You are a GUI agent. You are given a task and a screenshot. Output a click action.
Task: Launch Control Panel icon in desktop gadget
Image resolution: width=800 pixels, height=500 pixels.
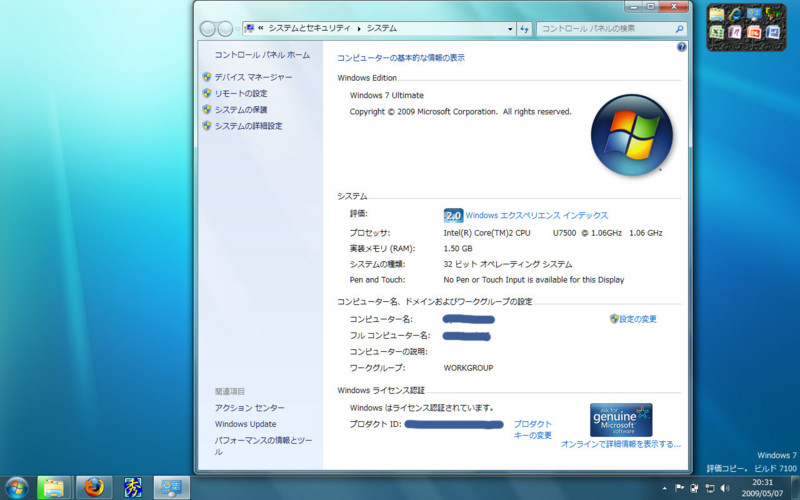click(x=754, y=14)
